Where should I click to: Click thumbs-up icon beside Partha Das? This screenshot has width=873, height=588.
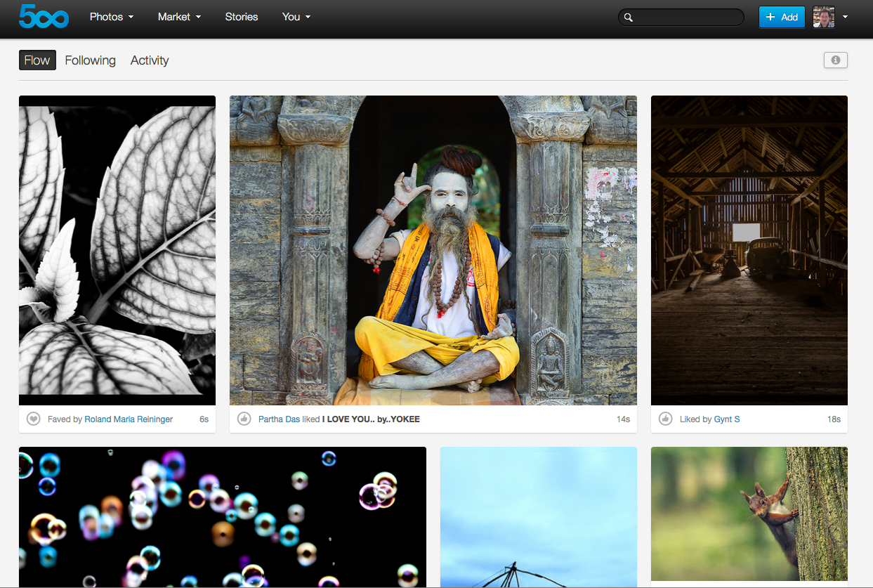tap(244, 419)
